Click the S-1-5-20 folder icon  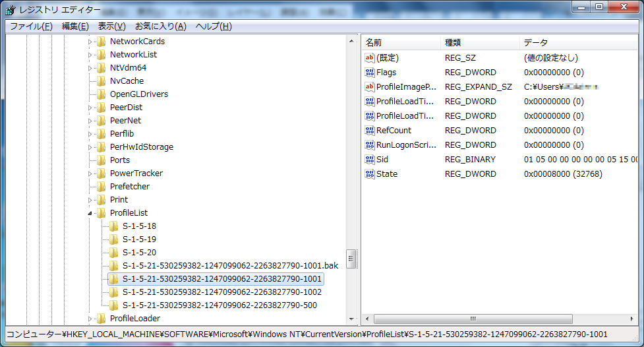pos(114,252)
